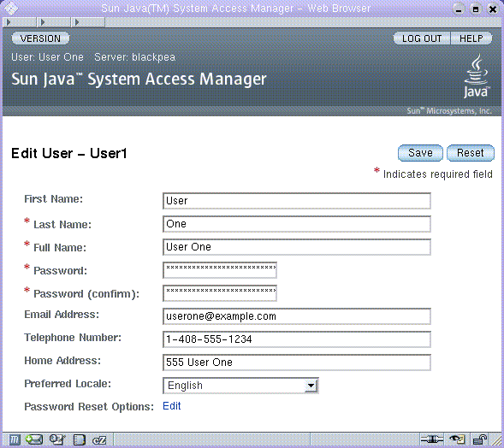Maximize the browser window
504x448 pixels.
476,9
